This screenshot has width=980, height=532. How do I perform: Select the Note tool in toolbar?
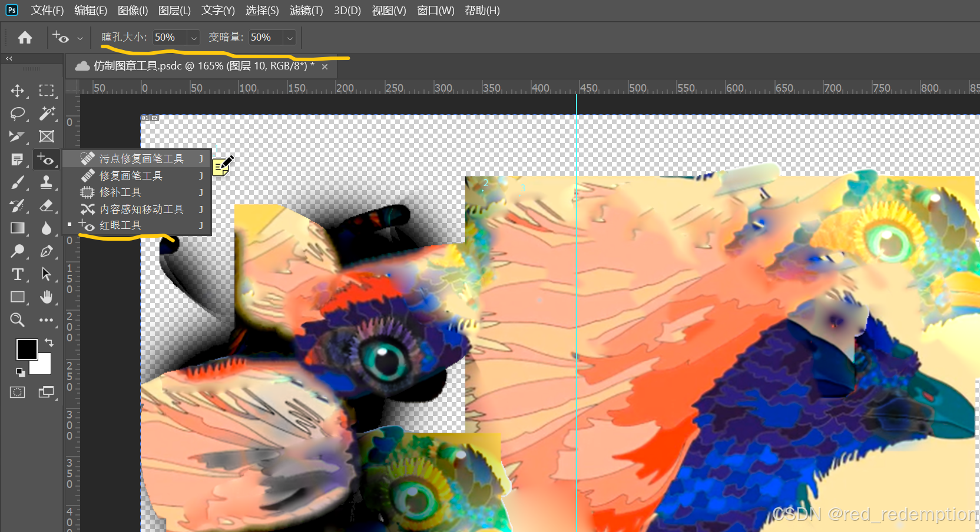tap(18, 159)
